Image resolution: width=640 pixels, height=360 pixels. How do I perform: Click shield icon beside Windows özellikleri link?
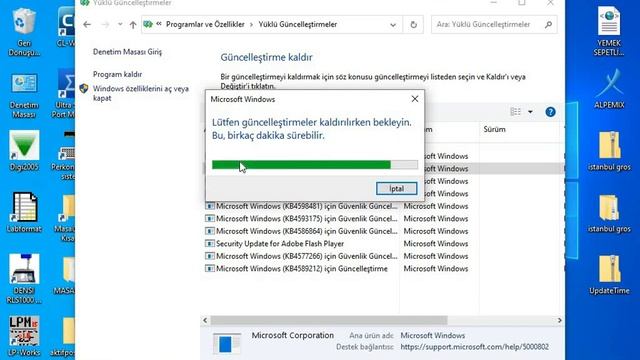(x=84, y=88)
